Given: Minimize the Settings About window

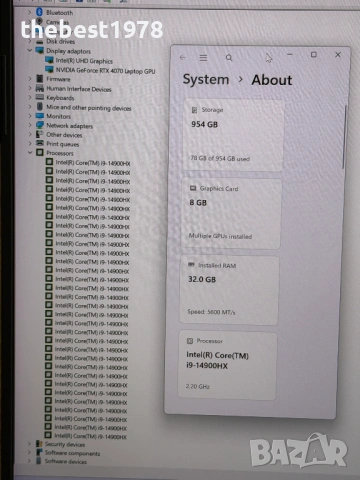Looking at the screenshot, I should [290, 54].
